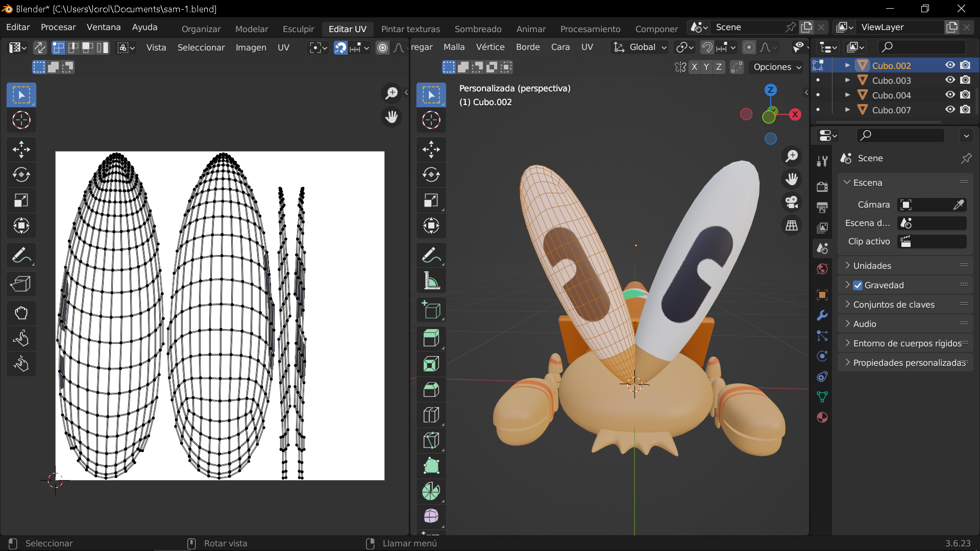Switch to the Sombreado workspace tab
This screenshot has width=980, height=551.
[478, 29]
